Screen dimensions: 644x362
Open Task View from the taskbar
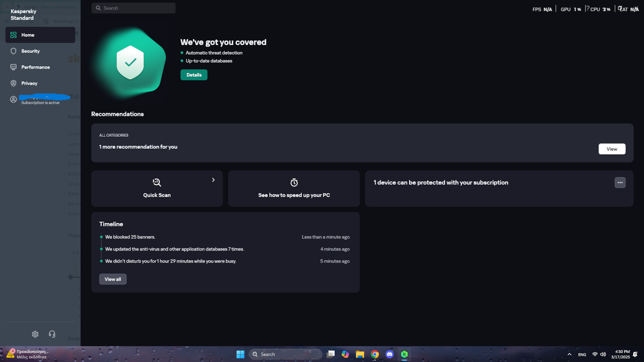331,354
